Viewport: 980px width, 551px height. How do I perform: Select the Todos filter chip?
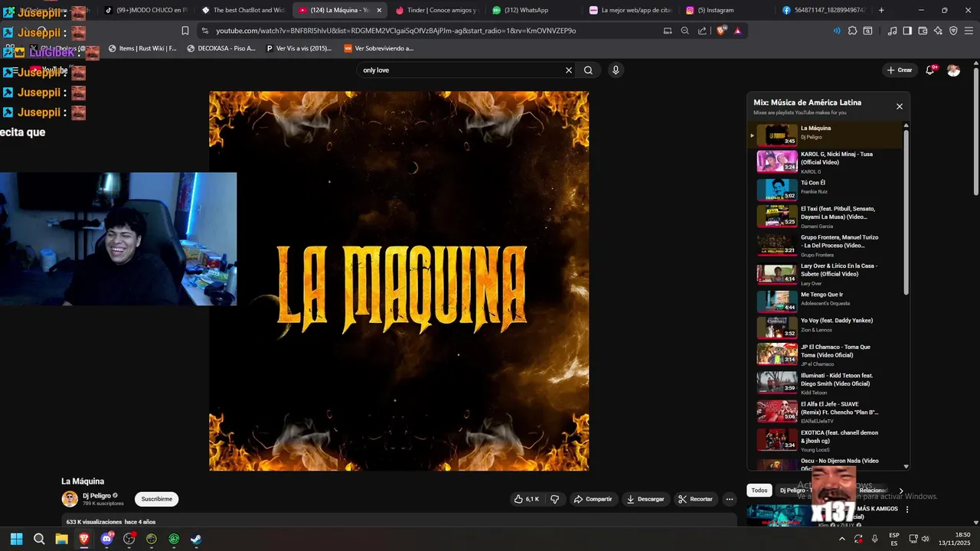(759, 491)
